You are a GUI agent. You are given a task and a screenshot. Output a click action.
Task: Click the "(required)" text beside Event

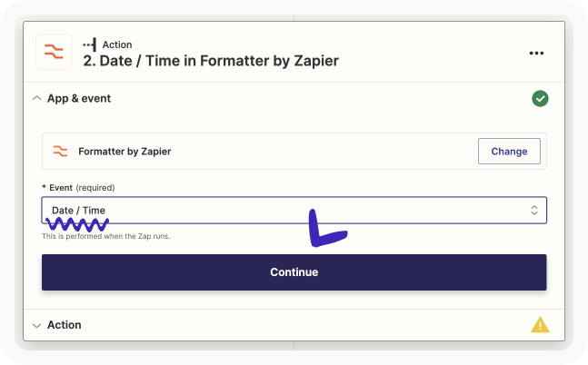[95, 187]
